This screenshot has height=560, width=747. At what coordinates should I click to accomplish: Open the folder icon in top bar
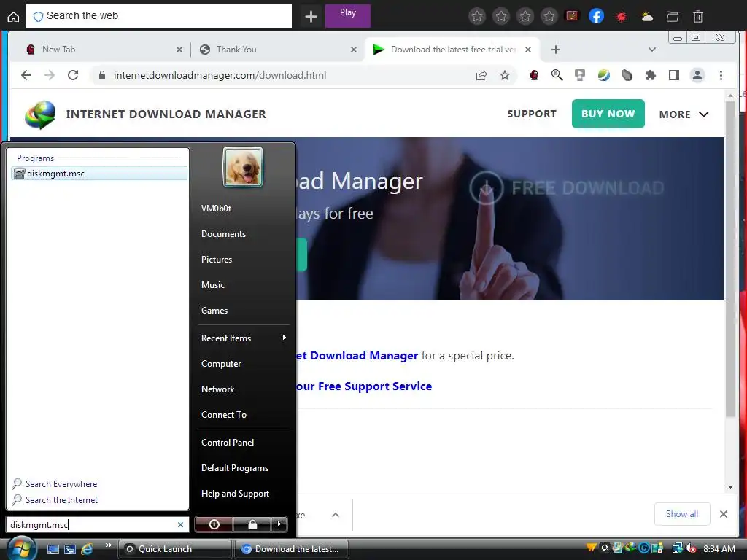(x=672, y=17)
